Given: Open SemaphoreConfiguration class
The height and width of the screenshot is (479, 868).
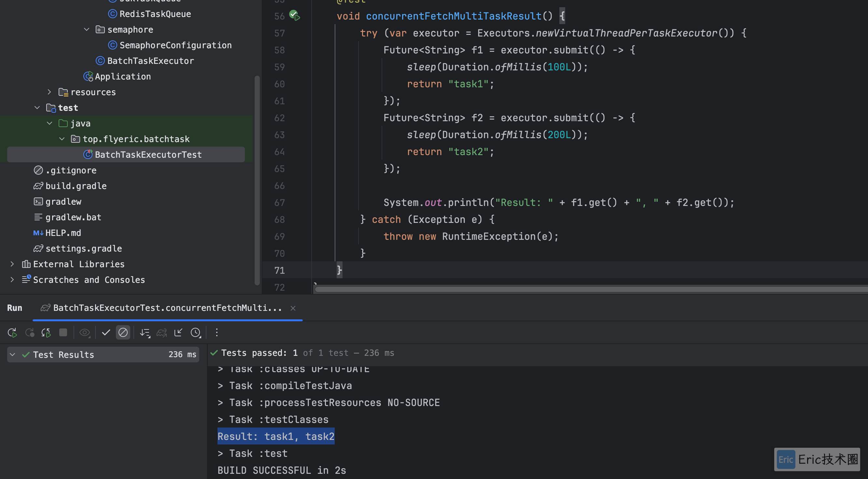Looking at the screenshot, I should click(175, 45).
